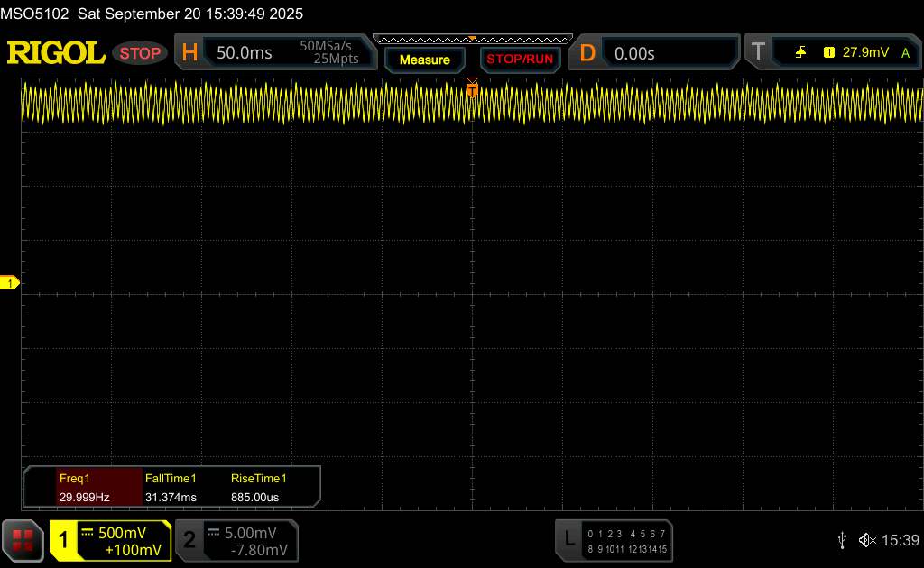Click the USB connection status icon
The image size is (924, 568).
click(842, 540)
